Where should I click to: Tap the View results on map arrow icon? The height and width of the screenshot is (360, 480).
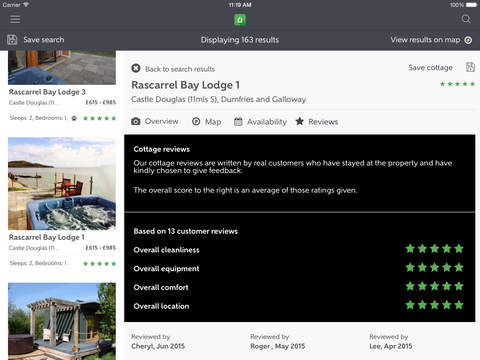tap(468, 40)
